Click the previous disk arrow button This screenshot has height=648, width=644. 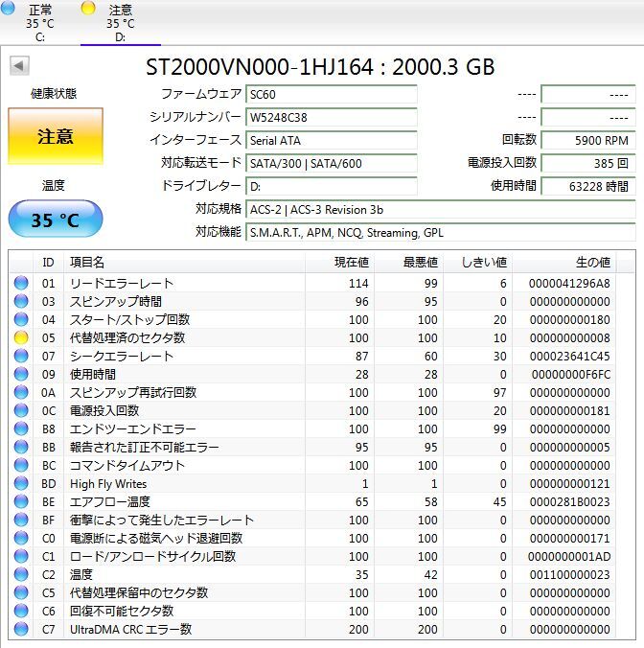pos(19,66)
